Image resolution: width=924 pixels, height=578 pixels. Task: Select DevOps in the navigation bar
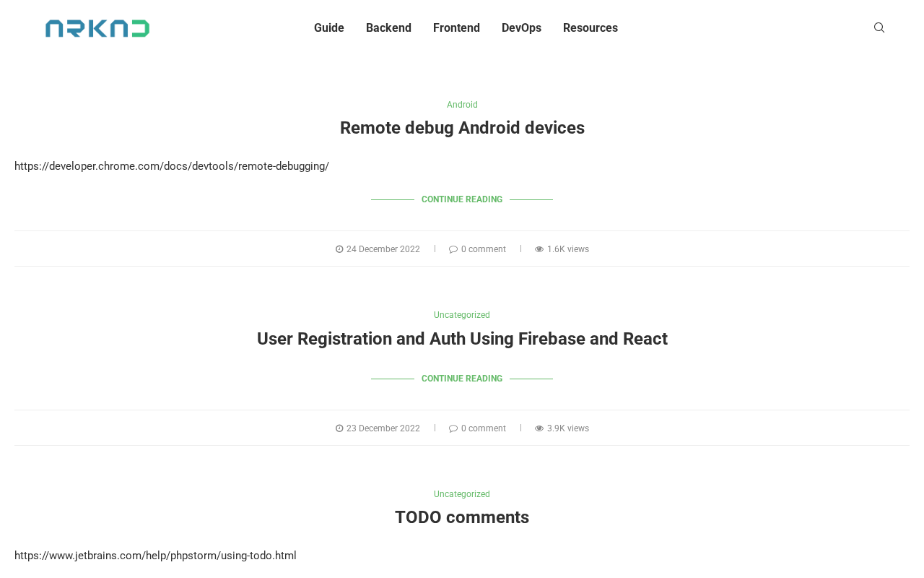tap(521, 28)
